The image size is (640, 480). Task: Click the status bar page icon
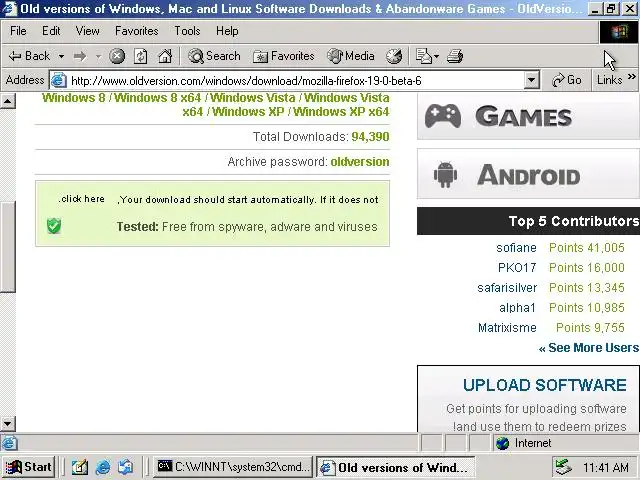click(9, 443)
